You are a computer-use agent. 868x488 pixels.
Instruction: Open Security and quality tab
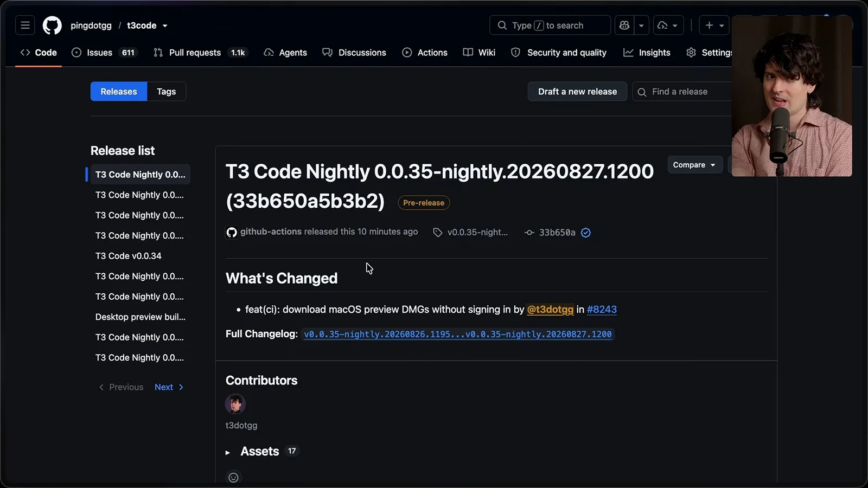coord(559,53)
